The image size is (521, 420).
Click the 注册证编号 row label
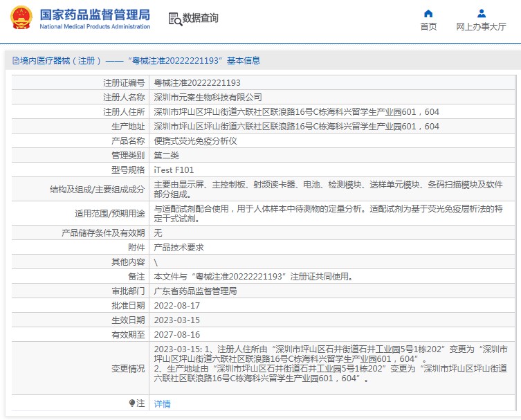[x=124, y=83]
